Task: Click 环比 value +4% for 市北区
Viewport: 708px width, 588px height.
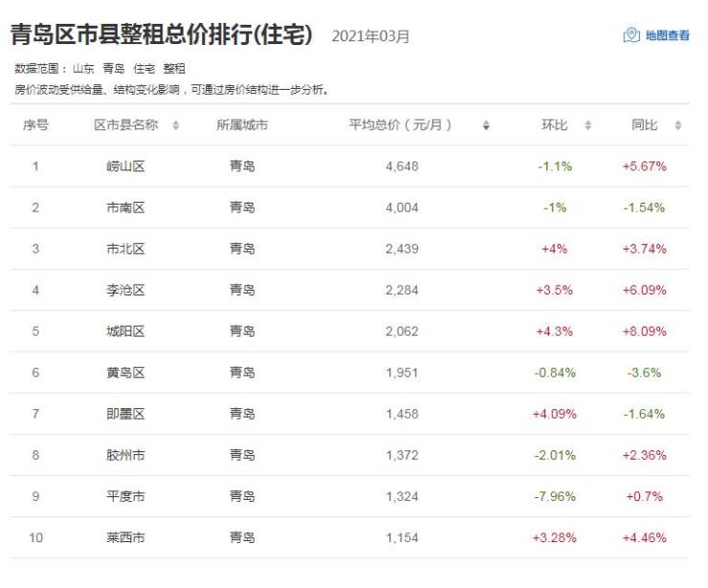Action: pos(555,249)
